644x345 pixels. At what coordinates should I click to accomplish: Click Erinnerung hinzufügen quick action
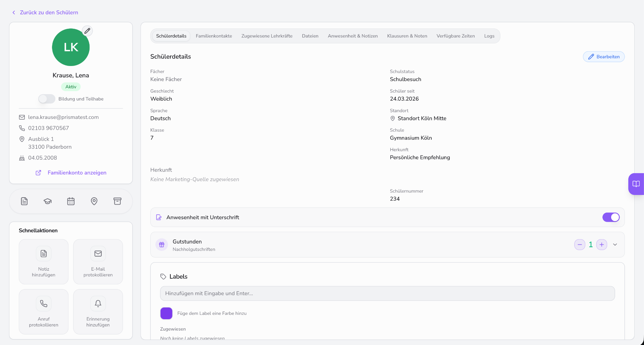click(x=98, y=312)
